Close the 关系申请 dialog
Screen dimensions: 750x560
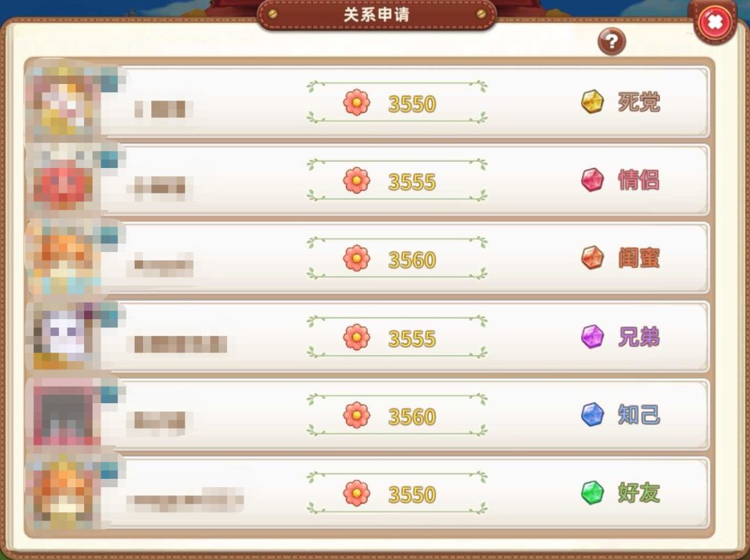715,22
